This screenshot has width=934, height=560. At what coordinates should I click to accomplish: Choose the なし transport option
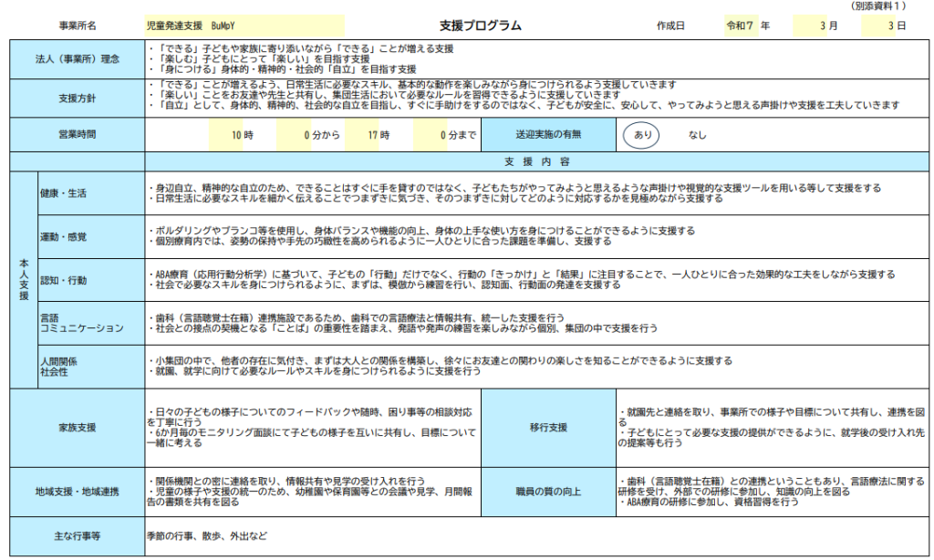698,135
